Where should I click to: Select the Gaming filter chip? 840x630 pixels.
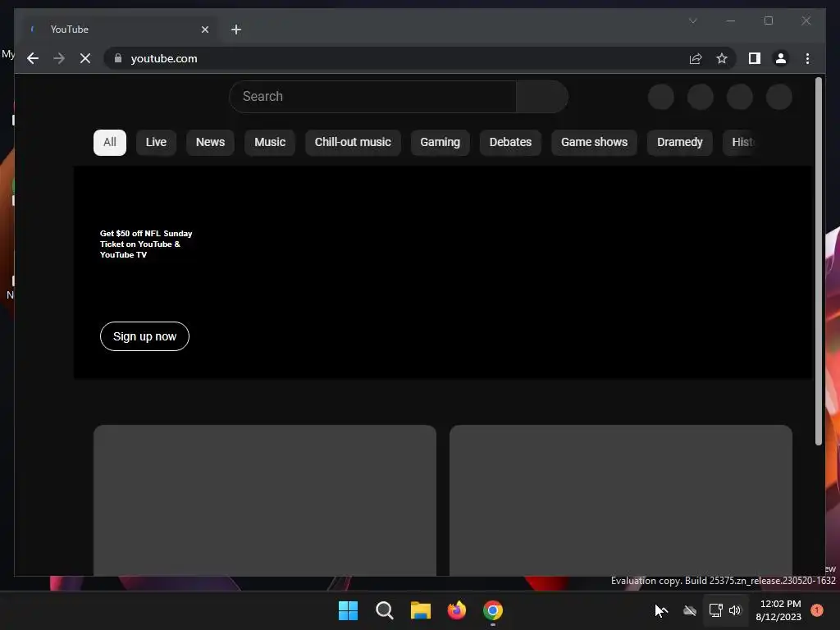(x=440, y=143)
